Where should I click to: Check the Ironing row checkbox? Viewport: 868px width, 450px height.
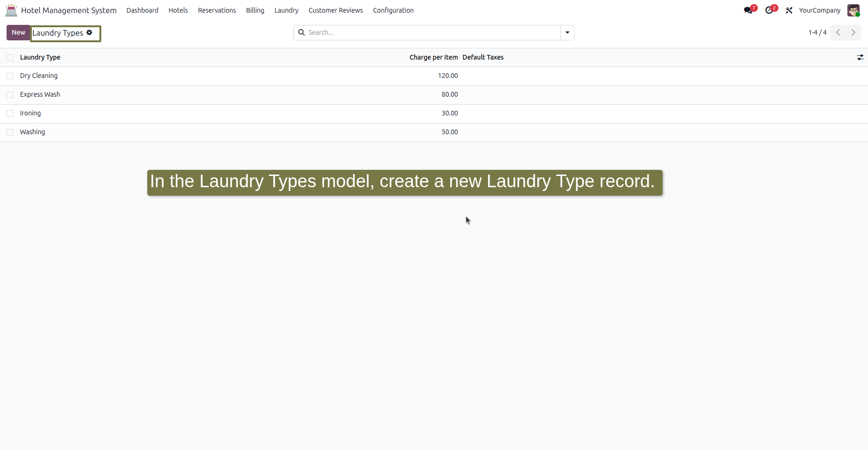pos(10,114)
